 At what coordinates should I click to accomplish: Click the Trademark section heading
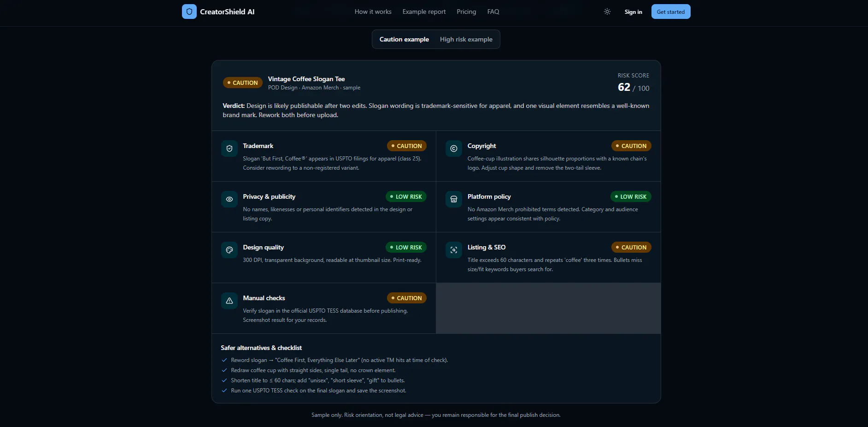click(x=258, y=146)
